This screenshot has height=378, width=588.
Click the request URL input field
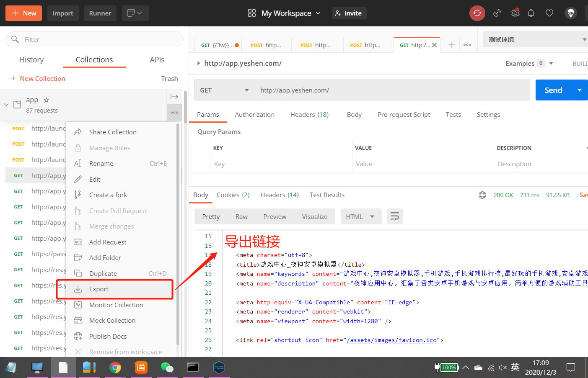[x=392, y=90]
